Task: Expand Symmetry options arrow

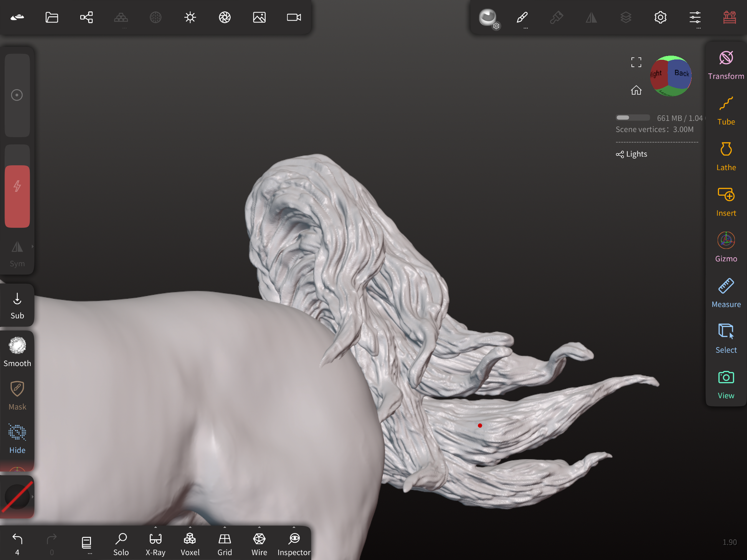Action: click(33, 247)
